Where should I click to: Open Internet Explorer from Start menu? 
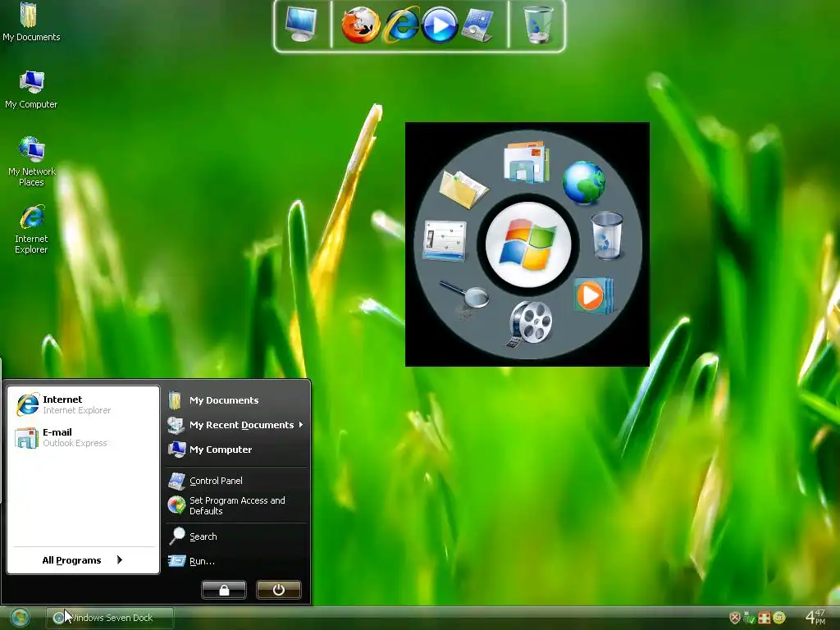[x=83, y=404]
